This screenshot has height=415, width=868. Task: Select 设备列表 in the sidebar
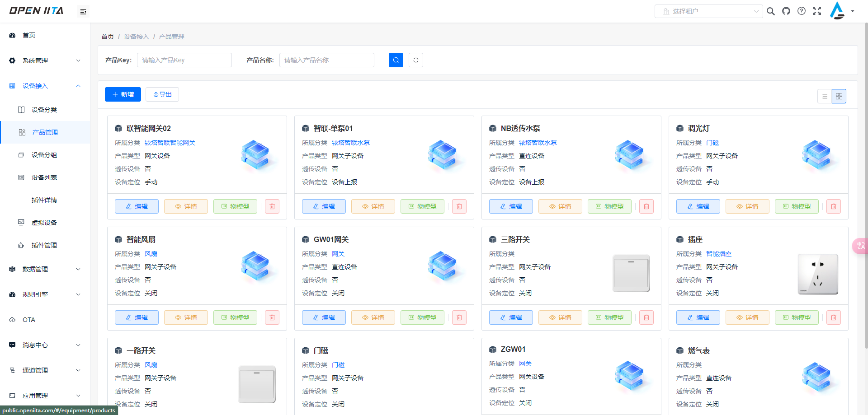[44, 177]
